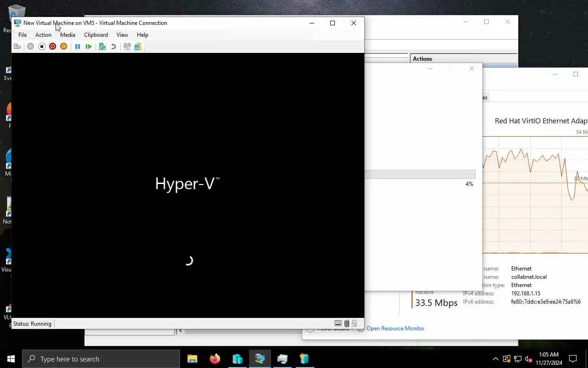Viewport: 588px width, 368px height.
Task: Switch to VM Connection on the taskbar
Action: [260, 359]
